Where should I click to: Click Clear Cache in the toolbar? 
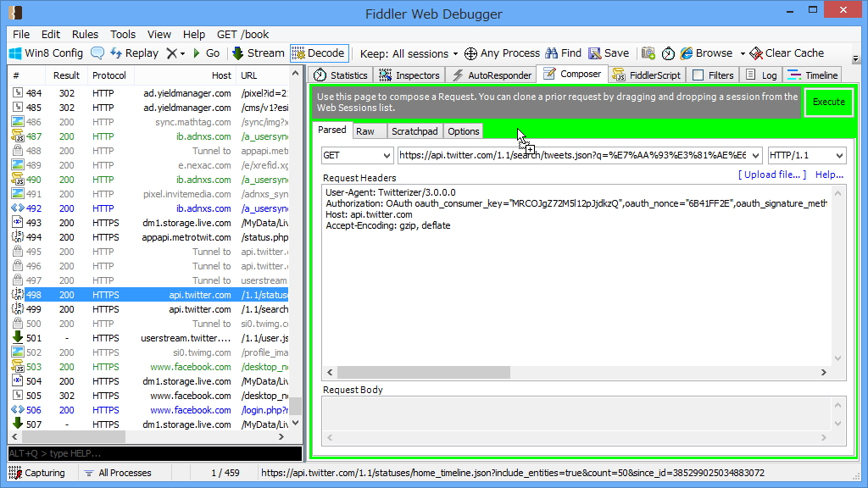(x=787, y=53)
